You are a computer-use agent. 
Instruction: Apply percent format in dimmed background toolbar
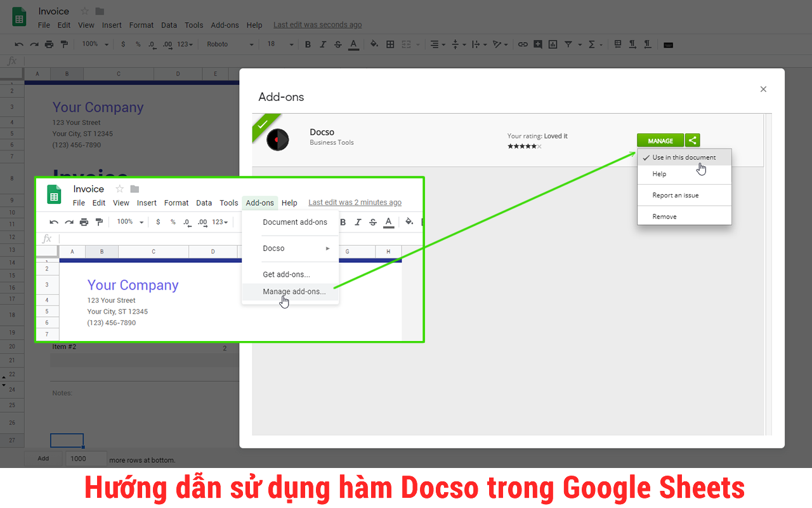click(138, 44)
